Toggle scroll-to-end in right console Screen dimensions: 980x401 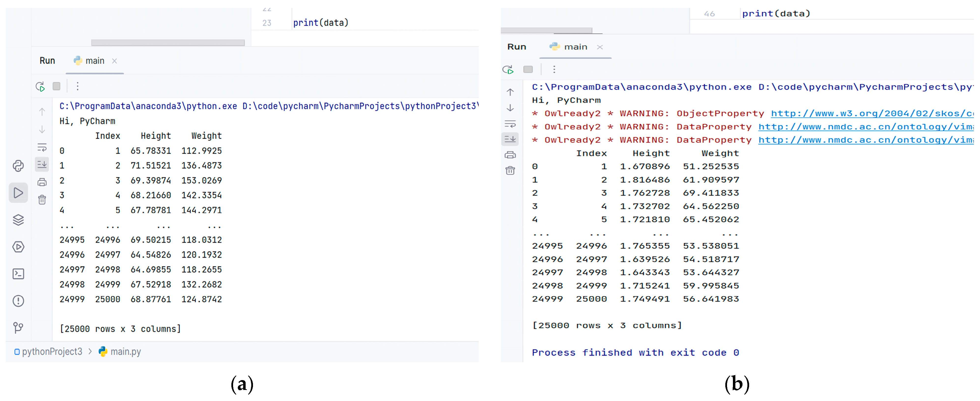pos(511,139)
